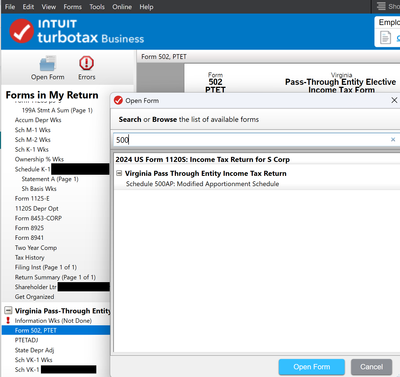Open the File menu
The image size is (400, 377).
10,7
